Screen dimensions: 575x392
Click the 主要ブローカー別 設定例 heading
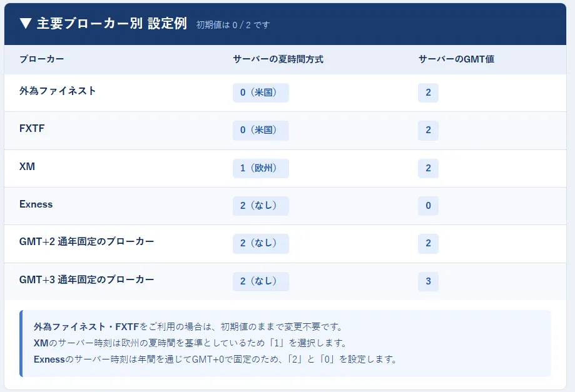(112, 24)
